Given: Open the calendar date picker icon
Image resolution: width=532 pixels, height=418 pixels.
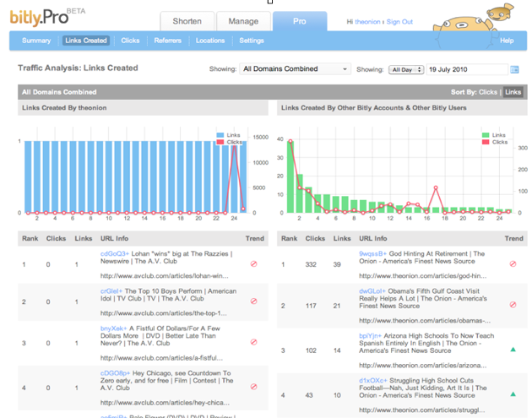Looking at the screenshot, I should tap(514, 70).
